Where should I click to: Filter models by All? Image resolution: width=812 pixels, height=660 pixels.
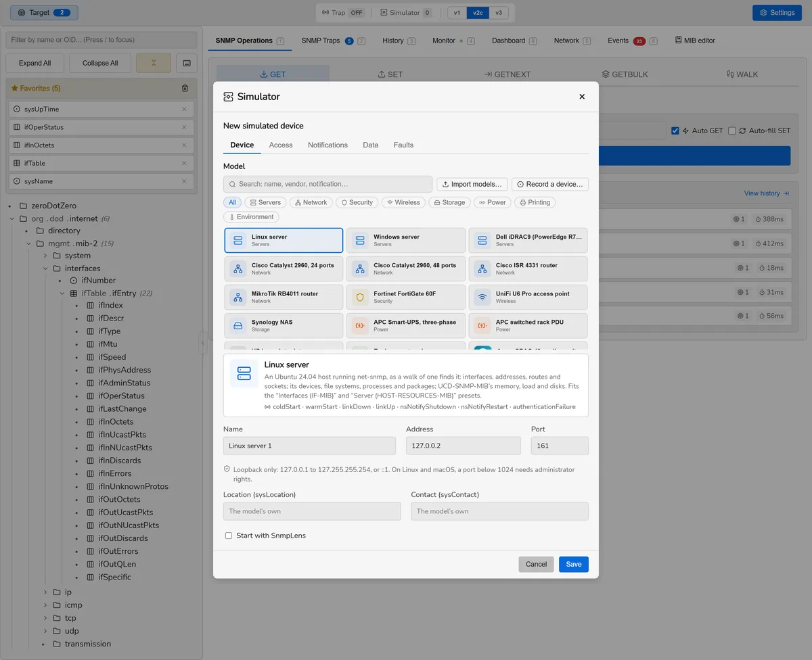tap(232, 202)
